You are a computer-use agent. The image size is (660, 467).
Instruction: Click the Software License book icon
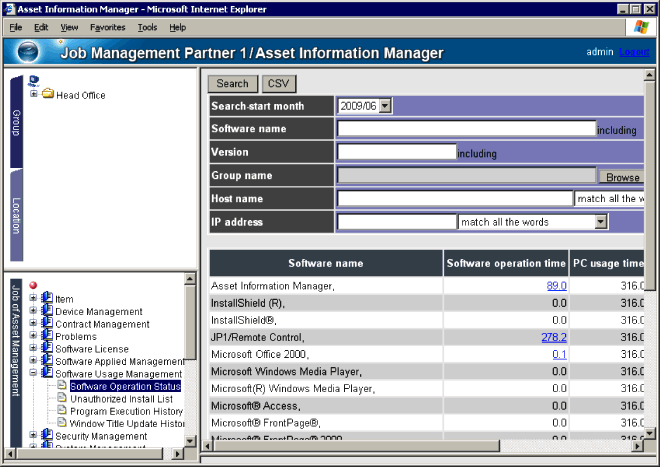tap(46, 349)
